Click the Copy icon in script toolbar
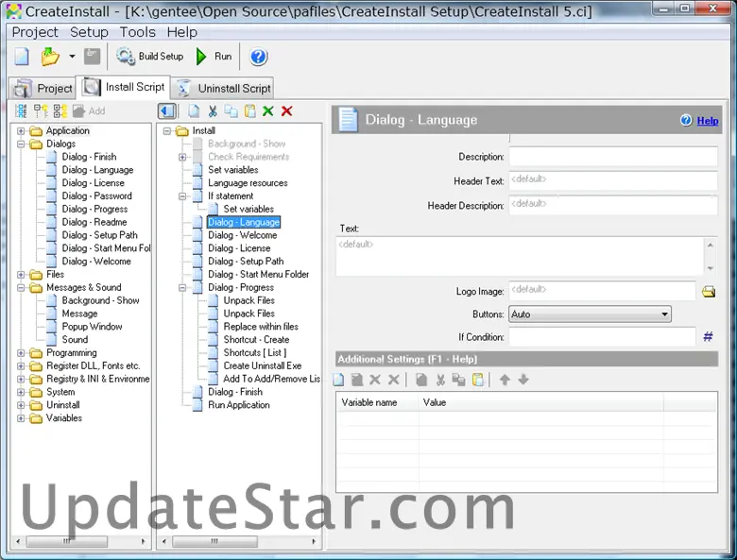This screenshot has width=737, height=560. 231,111
